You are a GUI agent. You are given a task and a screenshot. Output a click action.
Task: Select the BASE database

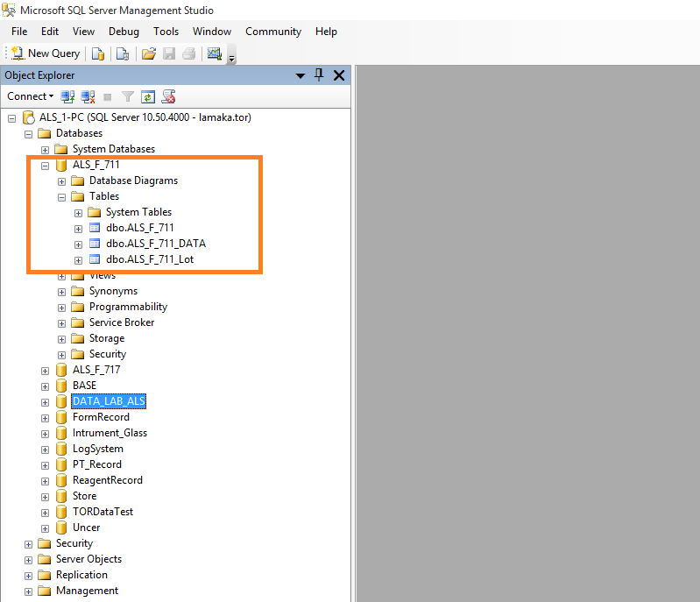pos(84,386)
